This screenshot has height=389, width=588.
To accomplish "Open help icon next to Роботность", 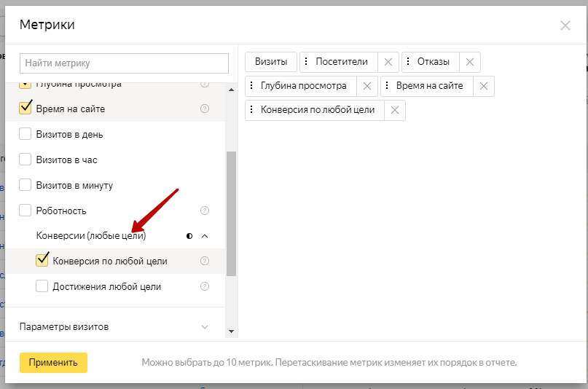I will point(205,211).
